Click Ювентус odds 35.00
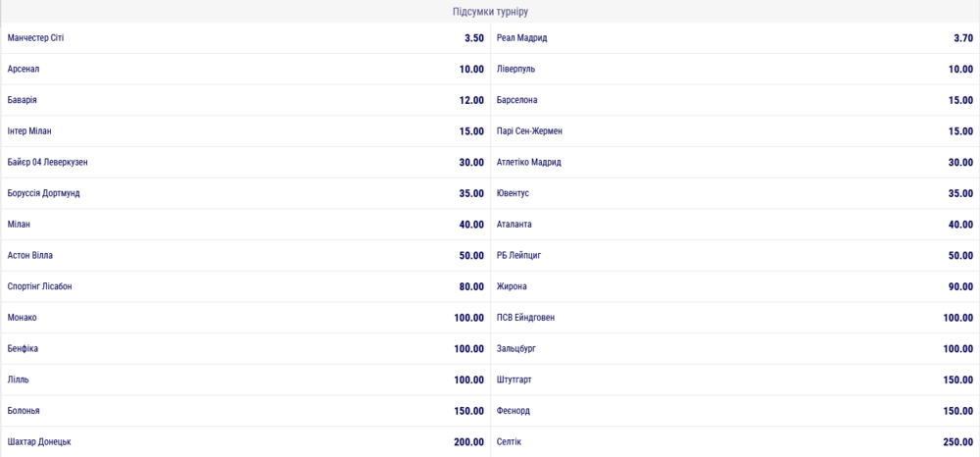Viewport: 980px width, 457px height. (735, 193)
